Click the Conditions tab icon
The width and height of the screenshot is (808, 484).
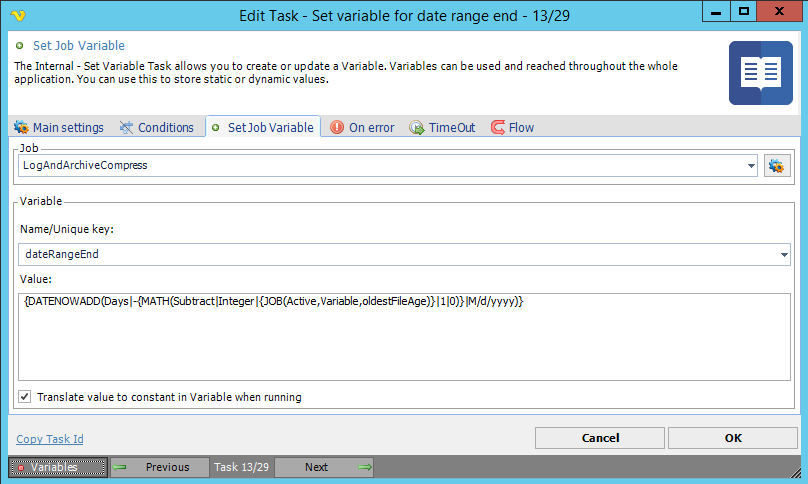coord(127,128)
